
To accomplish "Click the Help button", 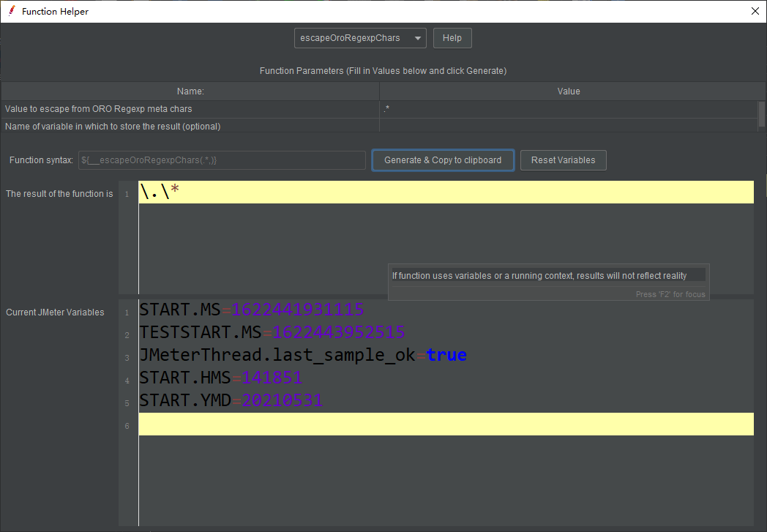I will click(452, 38).
